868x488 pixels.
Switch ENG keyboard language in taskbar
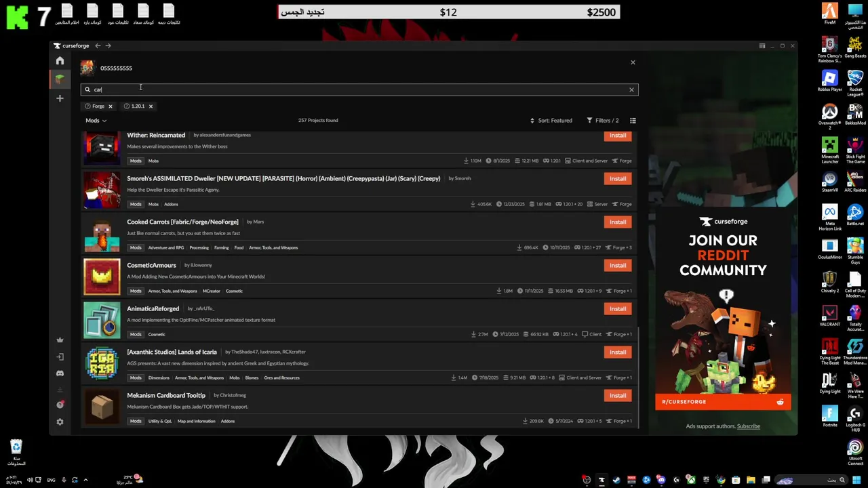tap(51, 480)
